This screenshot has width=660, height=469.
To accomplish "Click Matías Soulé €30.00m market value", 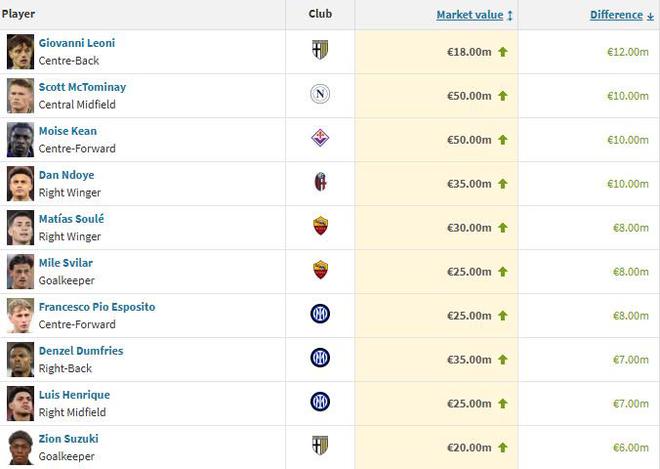I will [469, 227].
